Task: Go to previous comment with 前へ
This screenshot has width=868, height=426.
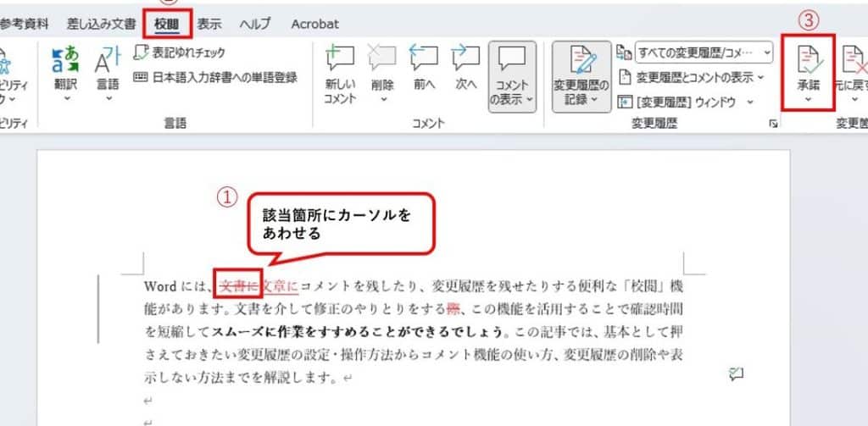Action: [x=424, y=61]
